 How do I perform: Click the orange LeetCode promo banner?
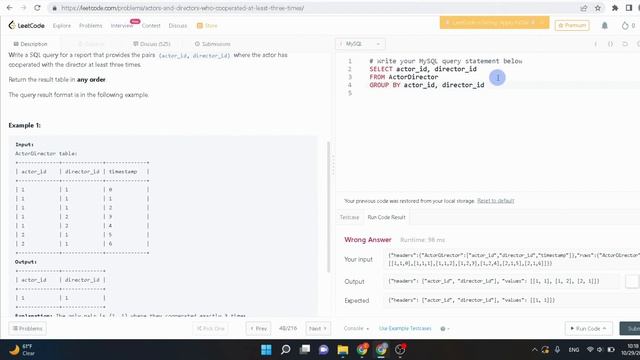tap(494, 22)
